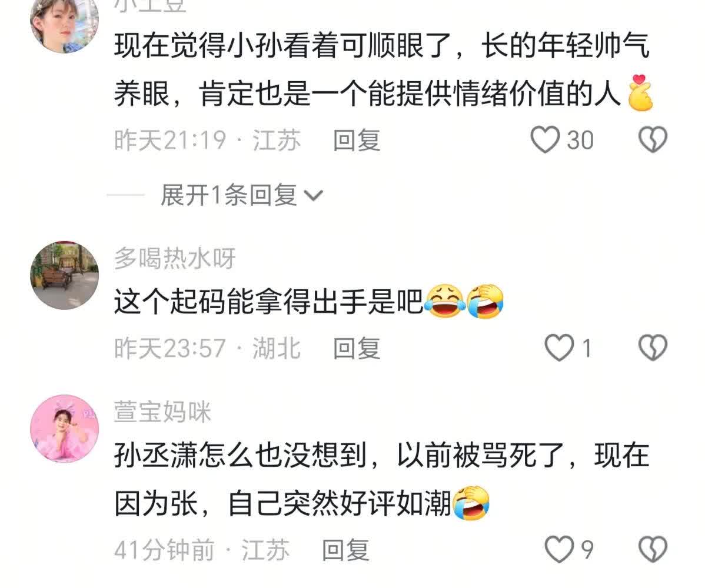The image size is (705, 588).
Task: Dislike 多喝热水呀's comment
Action: pyautogui.click(x=653, y=348)
